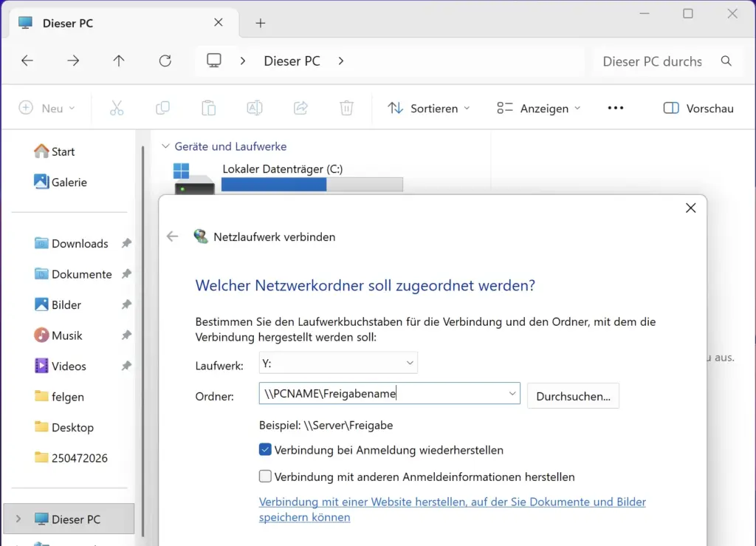Navigate up one folder level
Viewport: 756px width, 546px height.
pos(119,61)
